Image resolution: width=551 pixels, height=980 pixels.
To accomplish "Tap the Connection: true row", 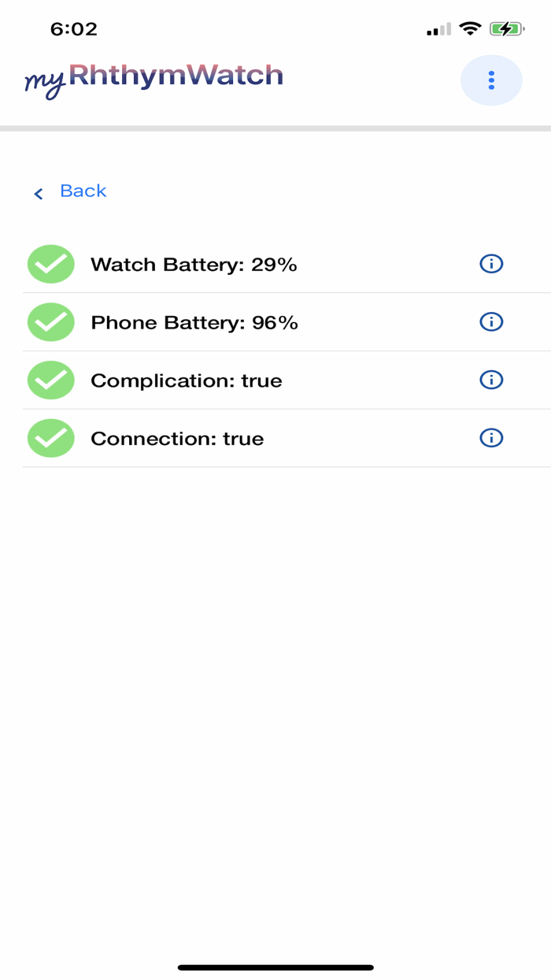I will pos(177,438).
